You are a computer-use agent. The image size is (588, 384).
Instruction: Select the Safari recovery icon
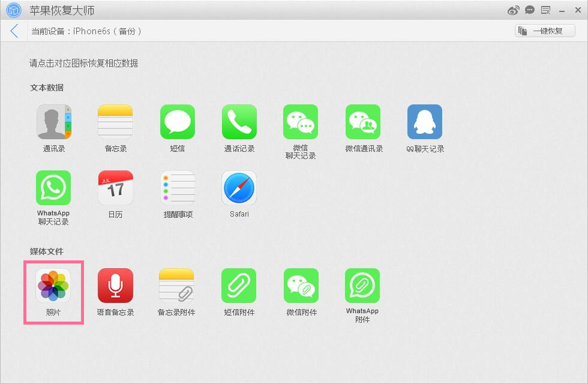239,187
